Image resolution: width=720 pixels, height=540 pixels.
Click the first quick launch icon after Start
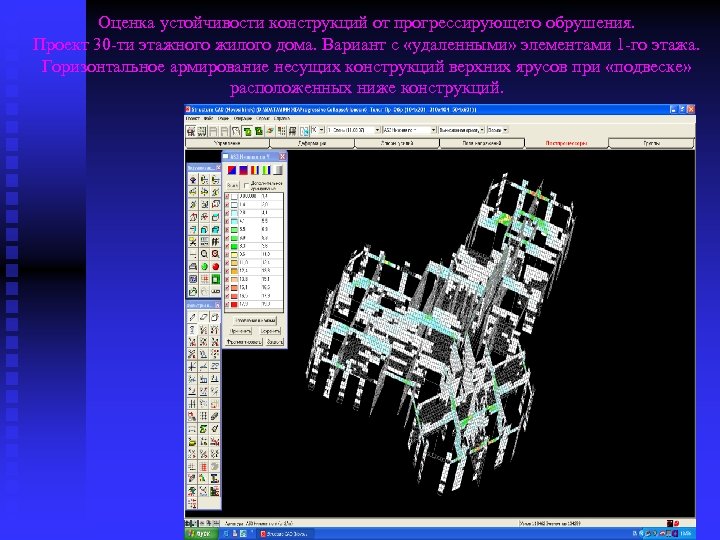pyautogui.click(x=226, y=534)
